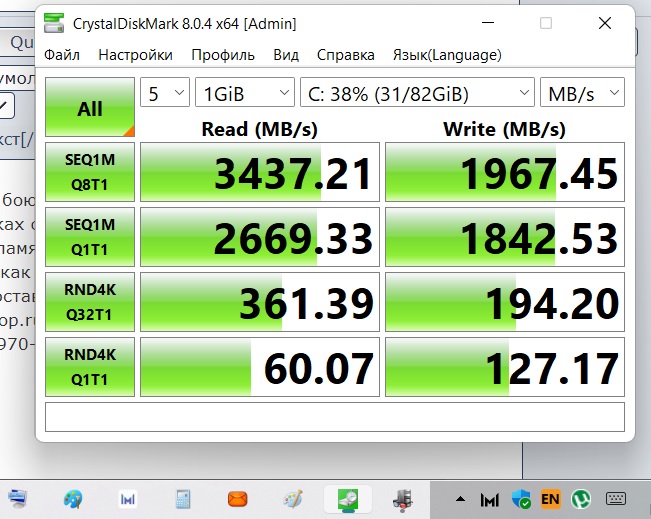Start the SEQ1M Q8T1 test
Screen dimensions: 651x519
(x=90, y=172)
